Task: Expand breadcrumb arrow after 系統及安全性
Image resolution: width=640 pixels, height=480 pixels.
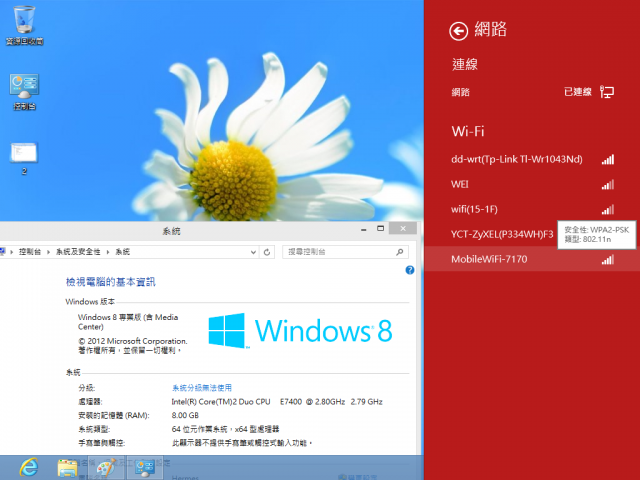Action: (x=108, y=252)
